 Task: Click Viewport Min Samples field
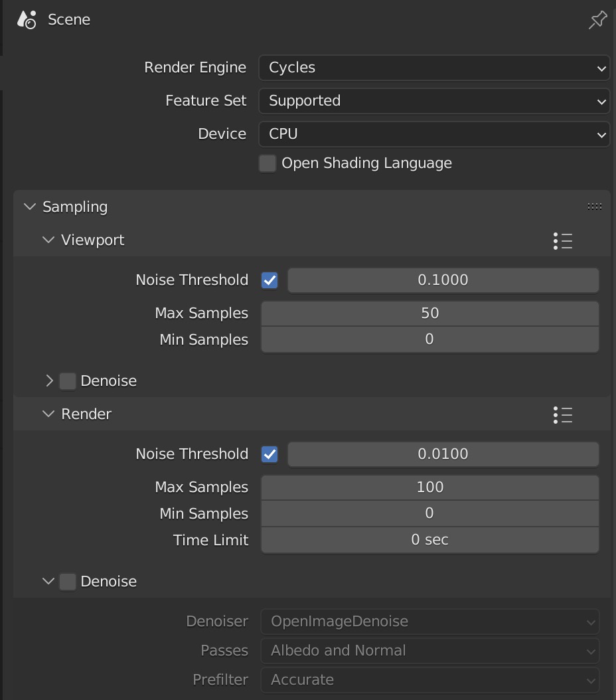tap(430, 340)
